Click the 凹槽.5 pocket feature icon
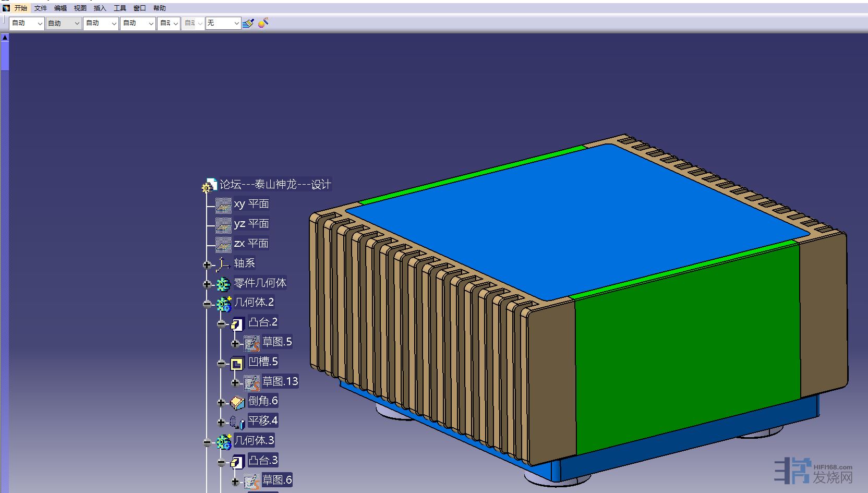 click(x=237, y=363)
